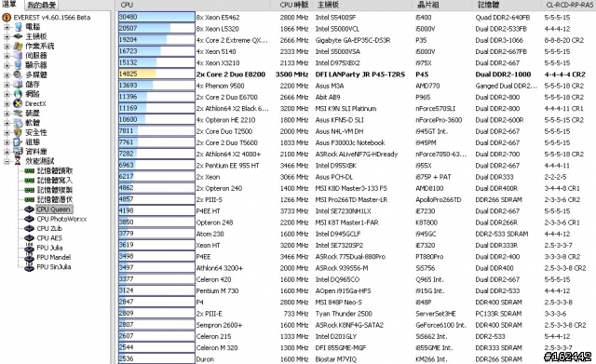
Task: Click the 30480 score bar for Xeon E5462
Action: click(156, 17)
